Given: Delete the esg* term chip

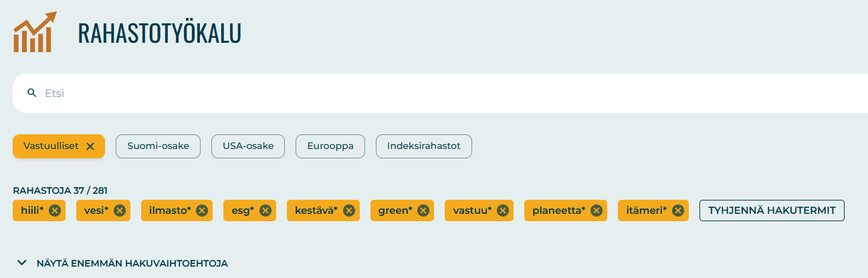Looking at the screenshot, I should [x=265, y=211].
